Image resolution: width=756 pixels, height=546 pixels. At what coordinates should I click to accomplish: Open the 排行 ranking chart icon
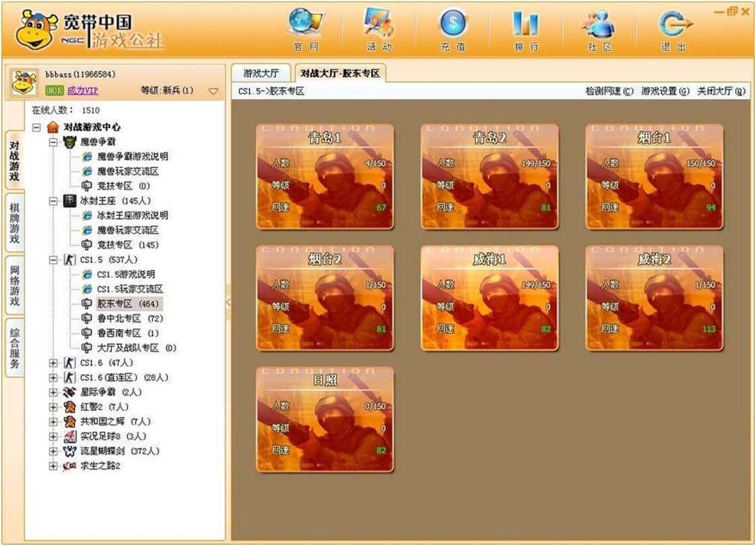click(526, 24)
